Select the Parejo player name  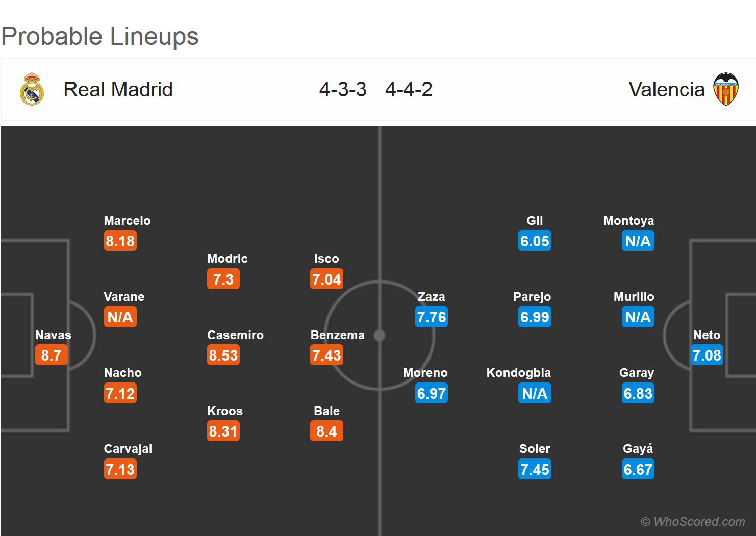(532, 297)
